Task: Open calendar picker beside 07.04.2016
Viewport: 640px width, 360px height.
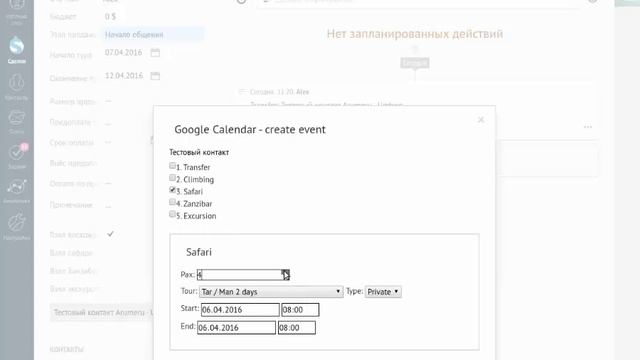Action: (155, 53)
